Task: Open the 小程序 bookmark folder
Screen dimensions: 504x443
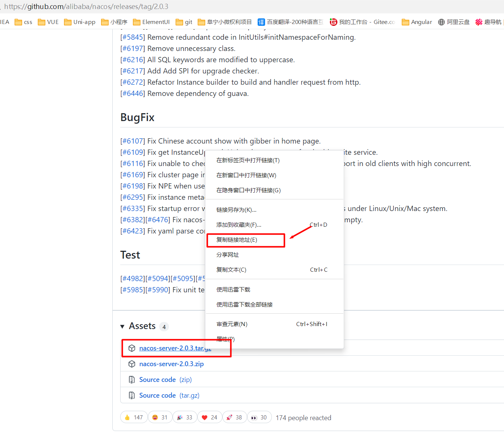Action: pos(114,22)
